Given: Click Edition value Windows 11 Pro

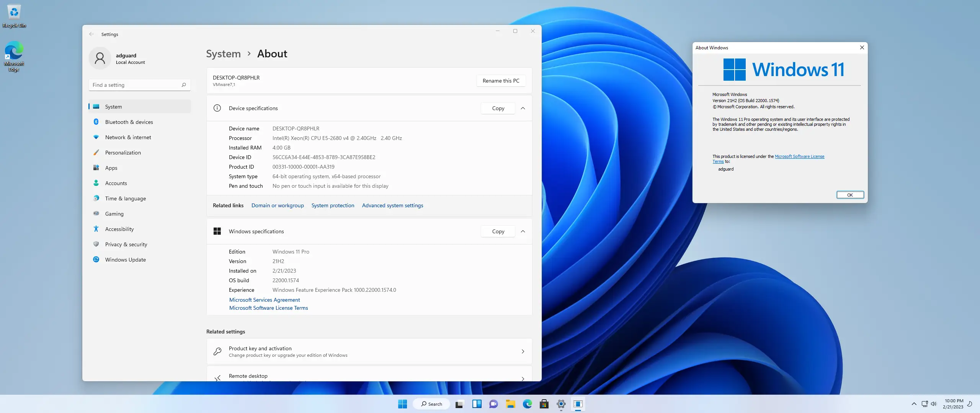Looking at the screenshot, I should coord(291,252).
